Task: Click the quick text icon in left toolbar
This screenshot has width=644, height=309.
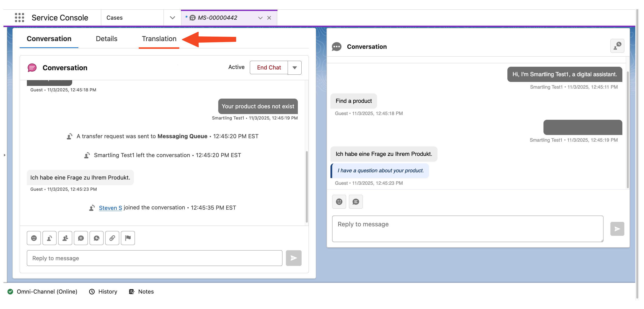Action: [81, 238]
